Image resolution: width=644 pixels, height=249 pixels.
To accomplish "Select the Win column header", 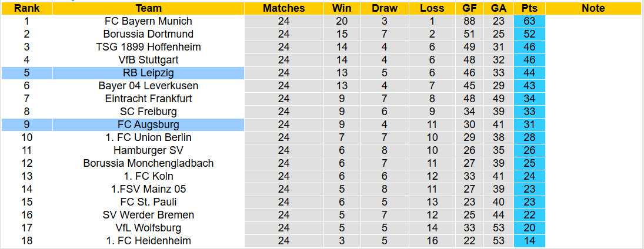I will click(x=342, y=8).
